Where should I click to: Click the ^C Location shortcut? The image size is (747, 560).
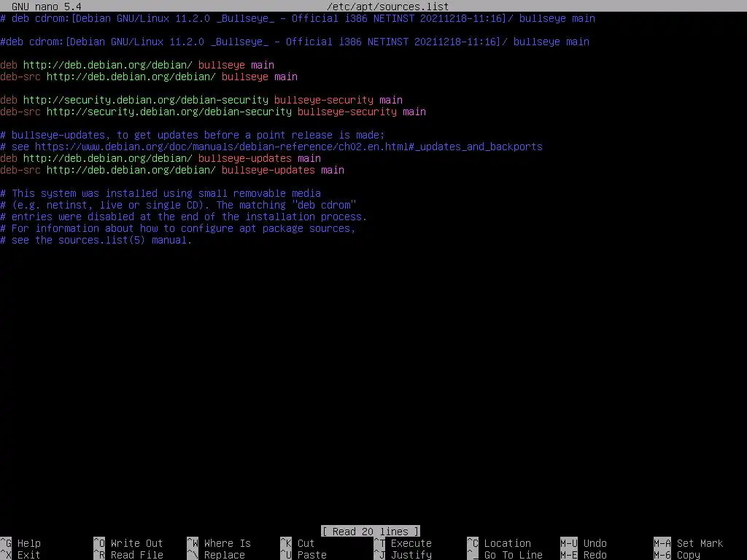click(499, 543)
